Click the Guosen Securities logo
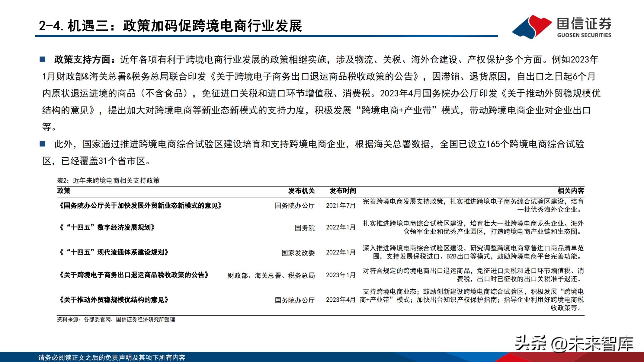 coord(562,27)
